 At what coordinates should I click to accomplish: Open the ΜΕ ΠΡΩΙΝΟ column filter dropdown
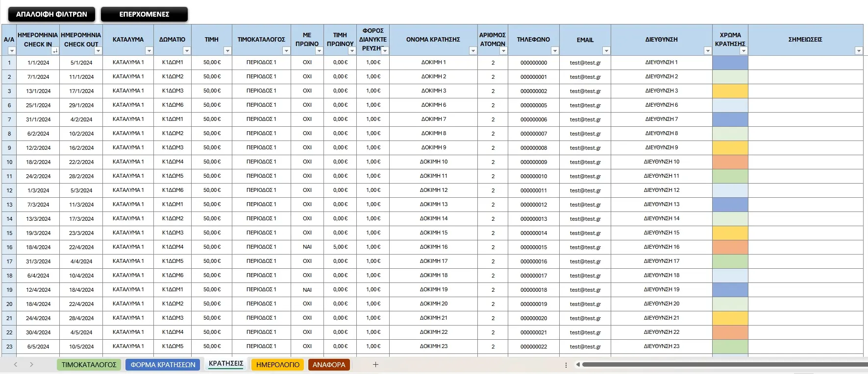[319, 51]
